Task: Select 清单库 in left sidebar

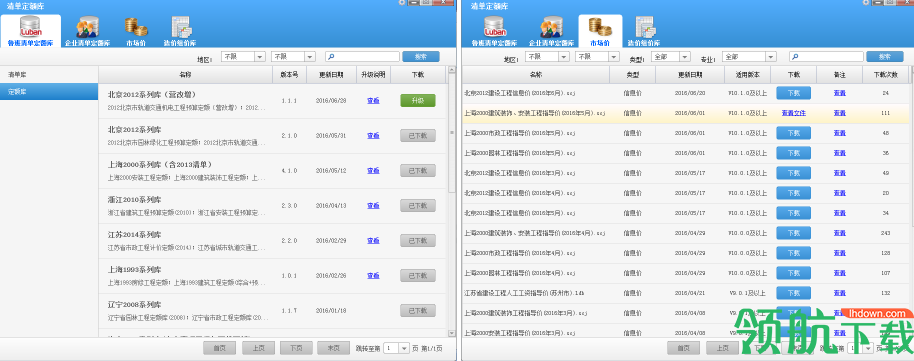Action: coord(49,75)
